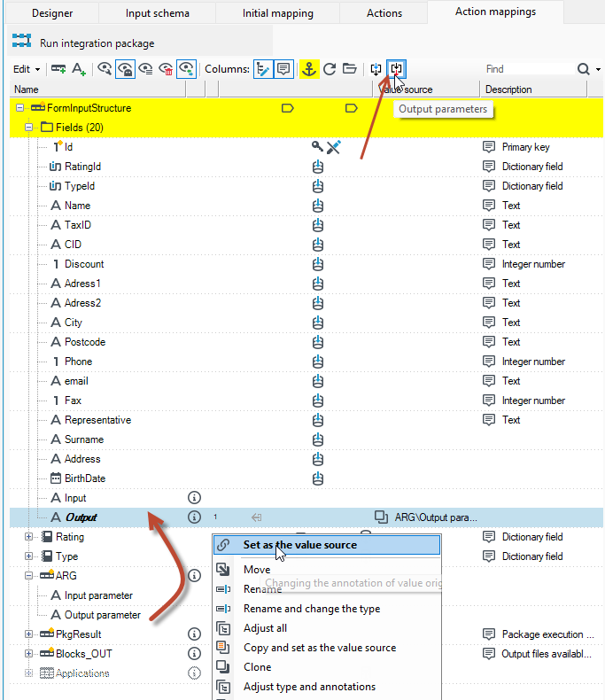Viewport: 605px width, 700px height.
Task: Click the Run integration package icon
Action: click(x=21, y=41)
